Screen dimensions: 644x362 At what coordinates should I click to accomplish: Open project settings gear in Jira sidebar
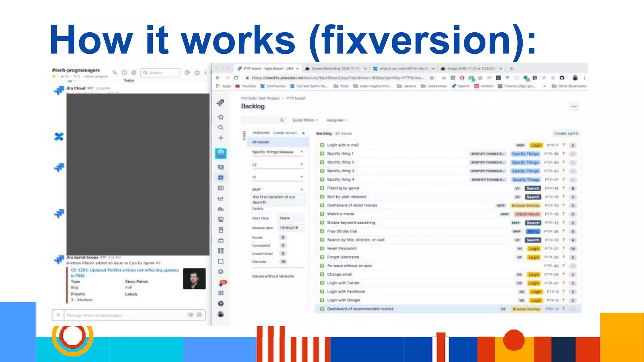pos(221,271)
